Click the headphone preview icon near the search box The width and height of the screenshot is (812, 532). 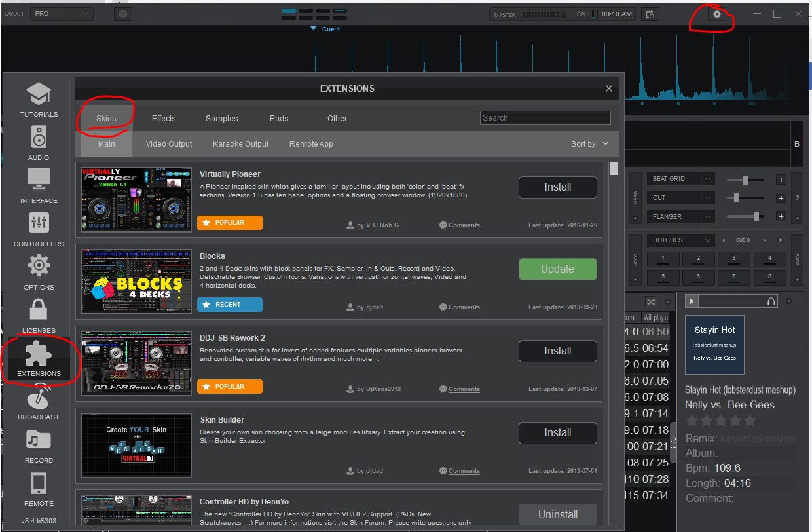(770, 301)
